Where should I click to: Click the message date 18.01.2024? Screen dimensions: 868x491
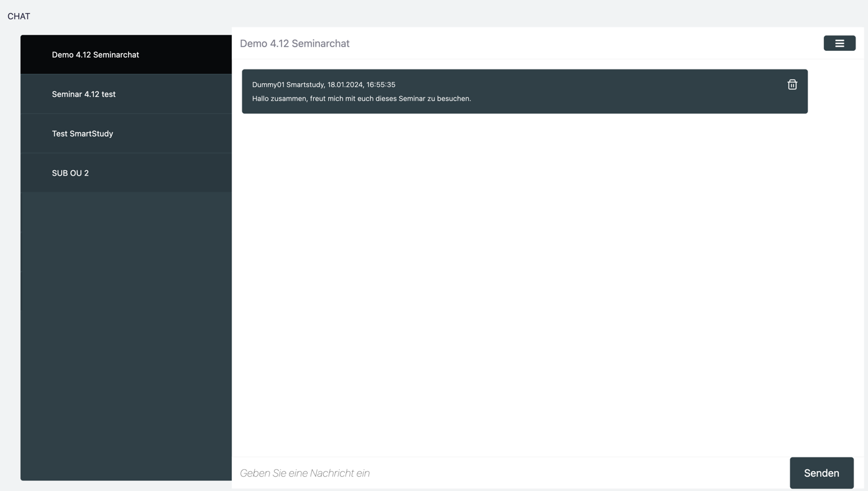coord(345,84)
